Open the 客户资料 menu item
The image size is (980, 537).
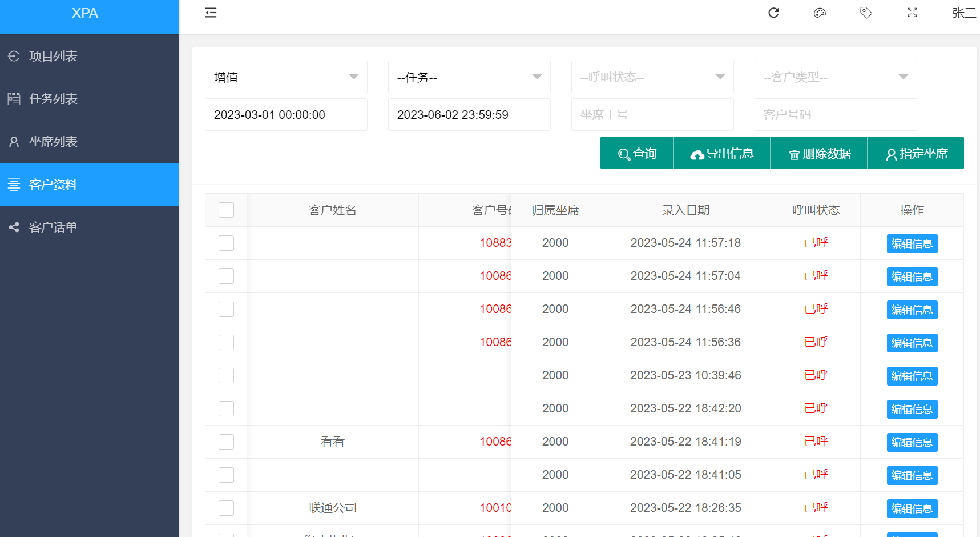53,185
